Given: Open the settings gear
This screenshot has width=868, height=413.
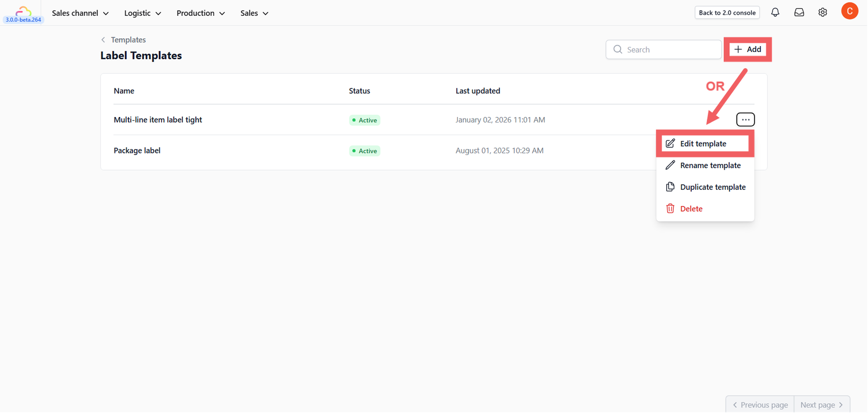Looking at the screenshot, I should (x=823, y=12).
